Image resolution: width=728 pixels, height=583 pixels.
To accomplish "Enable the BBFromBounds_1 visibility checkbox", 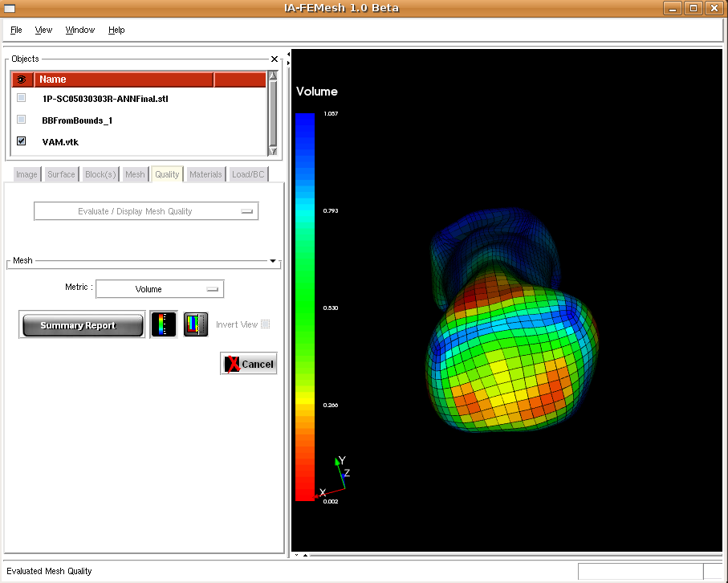I will coord(22,120).
